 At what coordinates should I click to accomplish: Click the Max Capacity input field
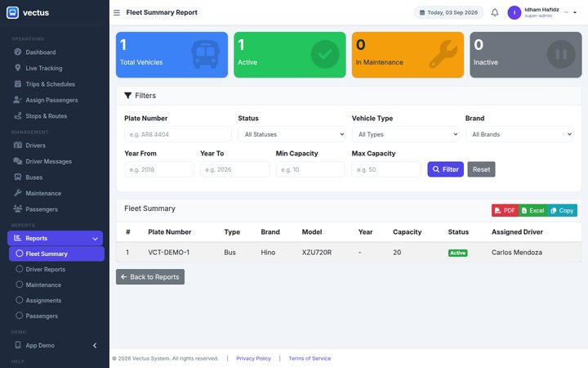point(386,169)
